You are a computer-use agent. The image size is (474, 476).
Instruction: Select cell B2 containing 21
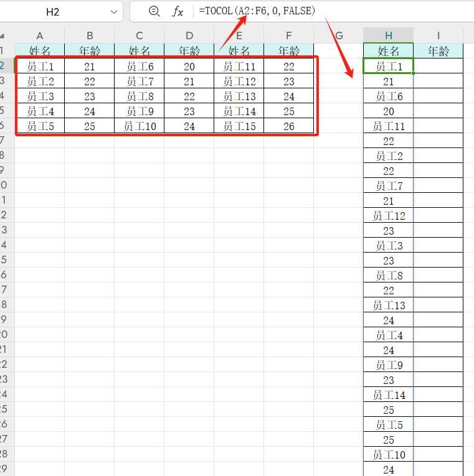pos(89,66)
